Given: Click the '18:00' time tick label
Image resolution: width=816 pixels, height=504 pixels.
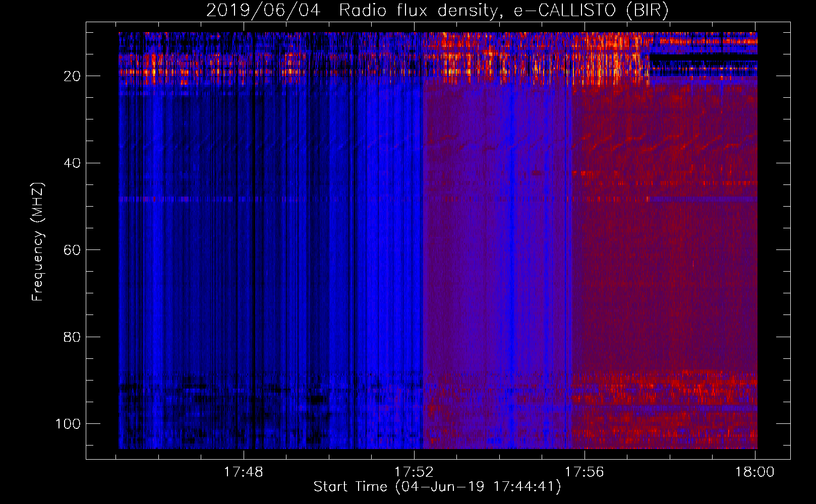Looking at the screenshot, I should [x=755, y=472].
